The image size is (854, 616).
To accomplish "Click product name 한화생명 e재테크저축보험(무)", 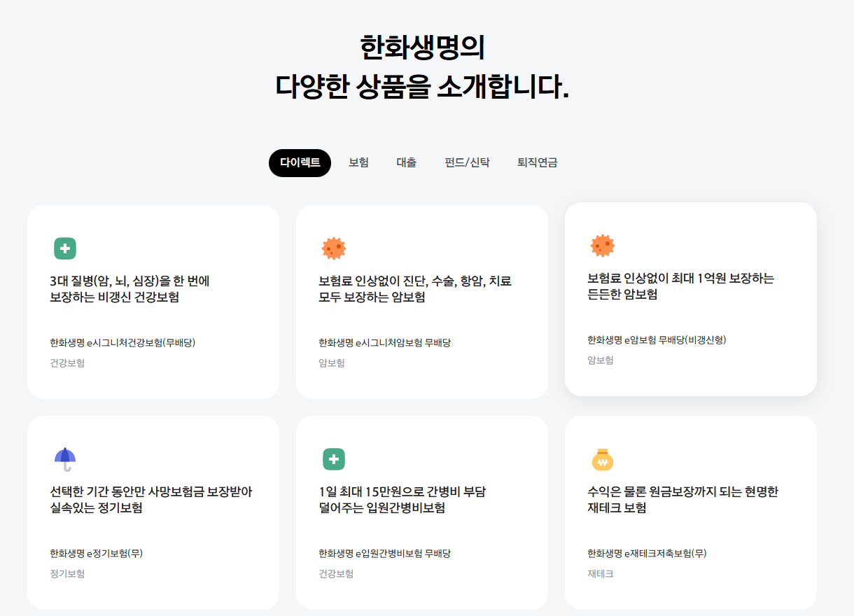I will (647, 554).
